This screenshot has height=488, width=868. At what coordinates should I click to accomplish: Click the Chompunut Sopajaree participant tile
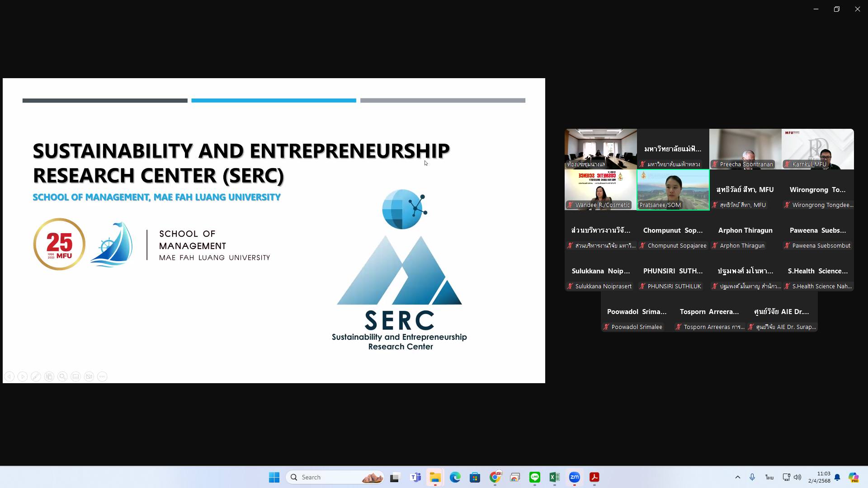673,230
